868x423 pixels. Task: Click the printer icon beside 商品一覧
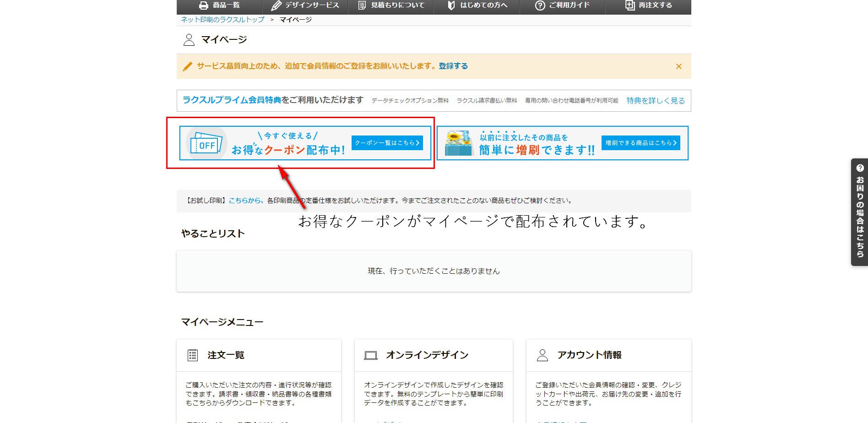click(204, 5)
